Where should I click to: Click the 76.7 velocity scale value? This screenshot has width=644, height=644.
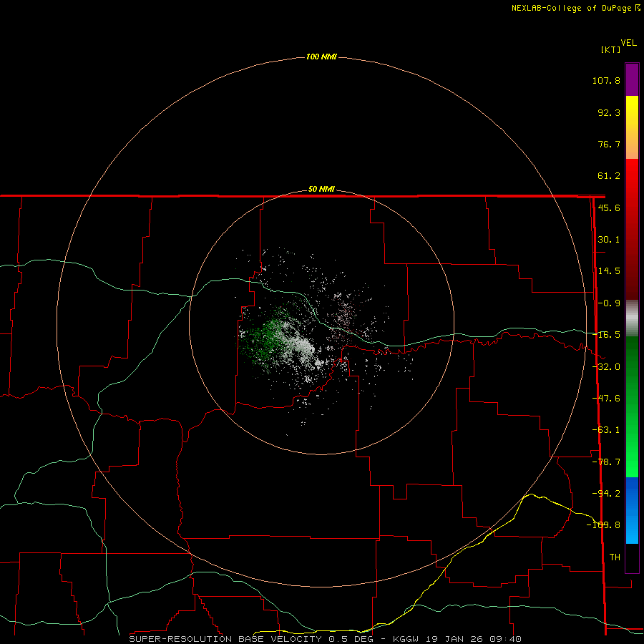(x=609, y=144)
